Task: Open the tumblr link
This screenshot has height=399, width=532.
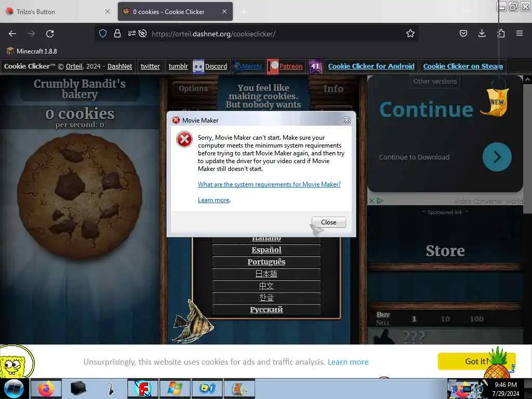Action: coord(178,66)
